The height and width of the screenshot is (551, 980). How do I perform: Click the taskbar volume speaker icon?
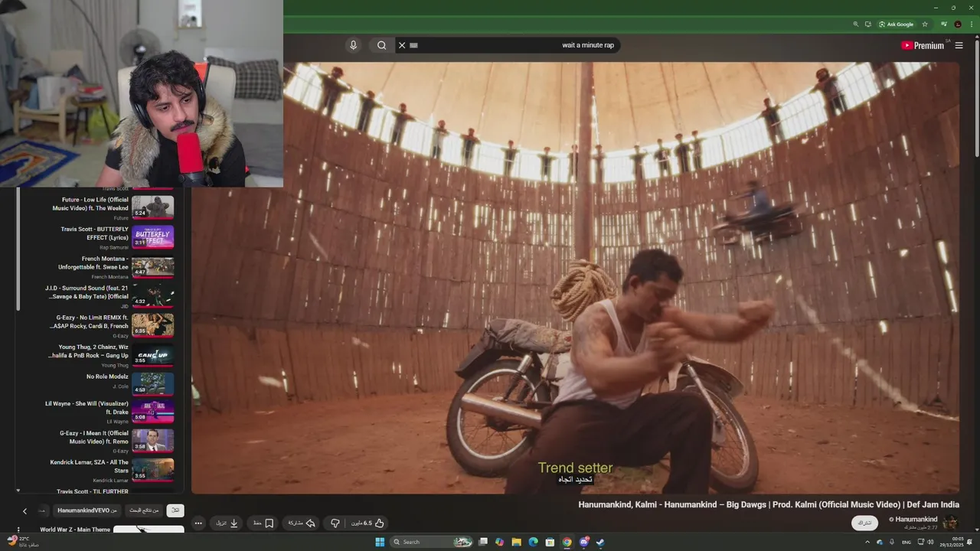click(x=931, y=542)
